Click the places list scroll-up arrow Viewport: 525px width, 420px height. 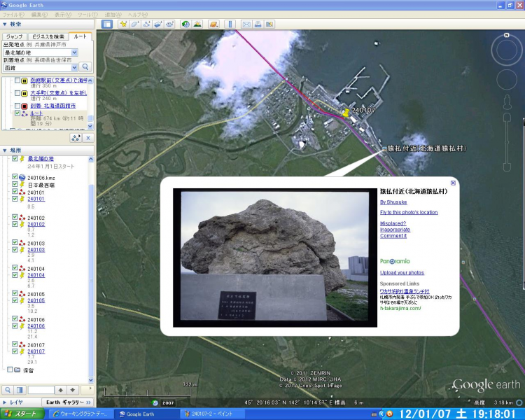tap(91, 160)
